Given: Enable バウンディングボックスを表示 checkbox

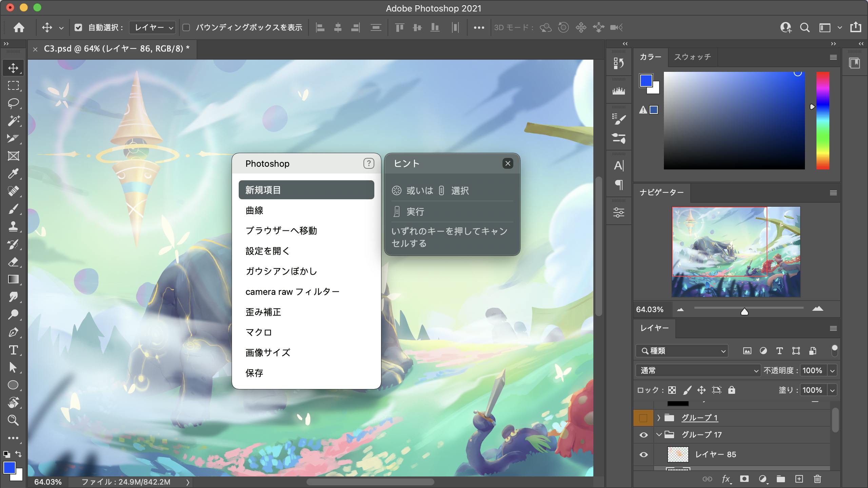Looking at the screenshot, I should 186,27.
